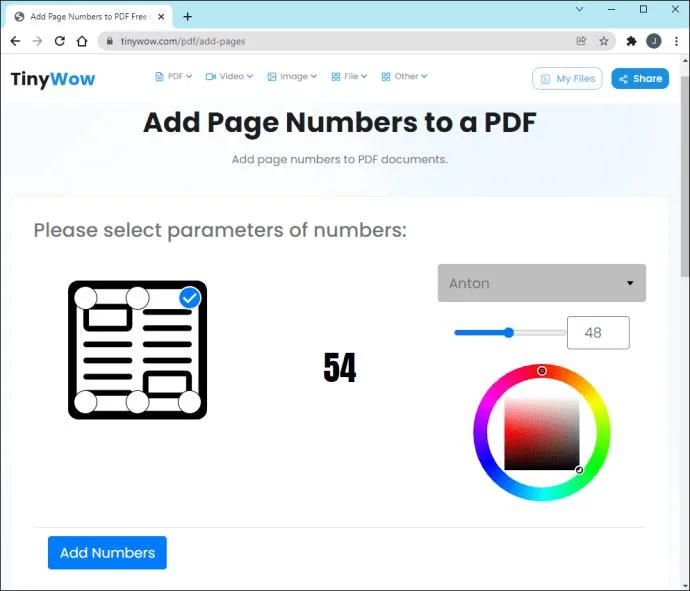Click the red saturation square in color picker
Image resolution: width=690 pixels, height=591 pixels.
[542, 434]
